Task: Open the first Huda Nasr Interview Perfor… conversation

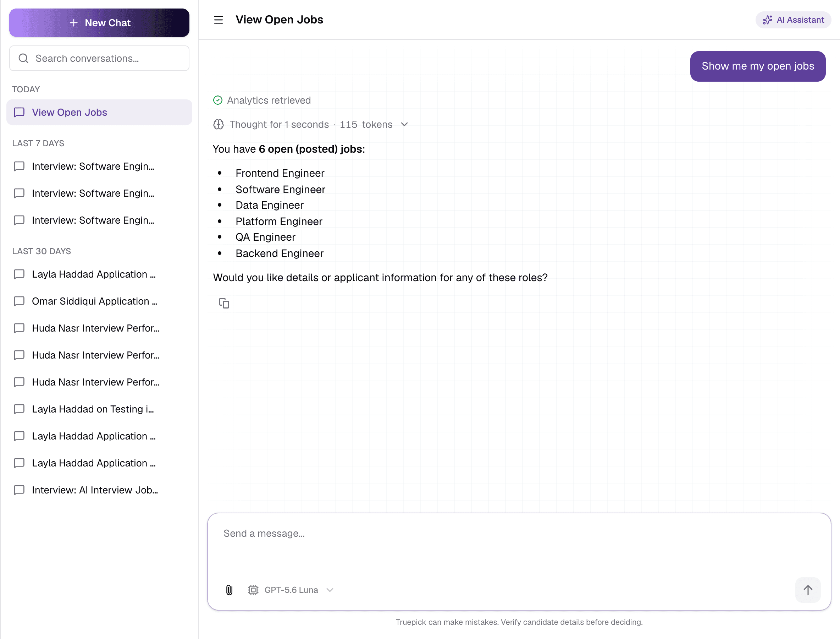Action: tap(99, 328)
